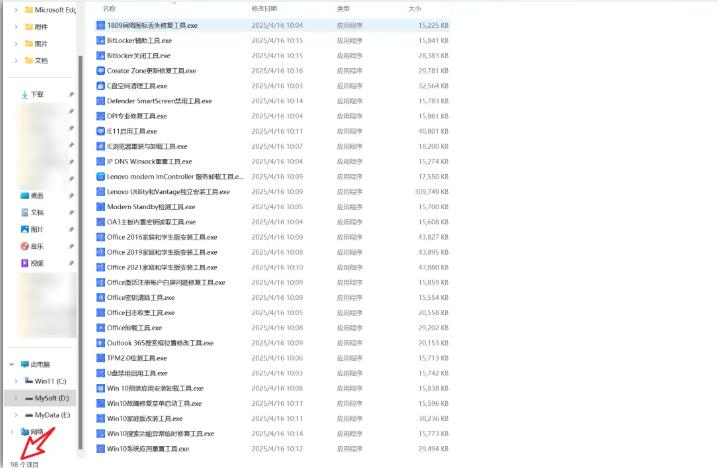Select file name Win10故障修复菜单启动工具.exe
718x468 pixels.
click(154, 403)
